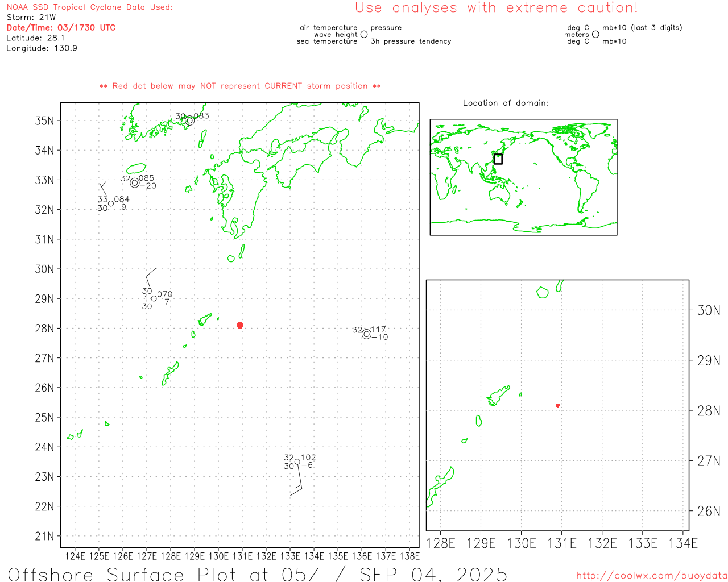Click the pressure tendency value -20 near 33N
This screenshot has height=582, width=728.
(148, 186)
